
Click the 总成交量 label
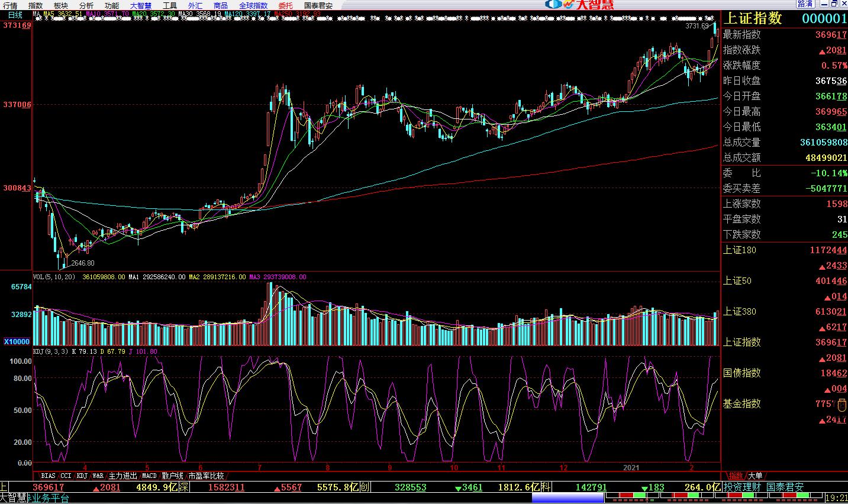[x=742, y=143]
